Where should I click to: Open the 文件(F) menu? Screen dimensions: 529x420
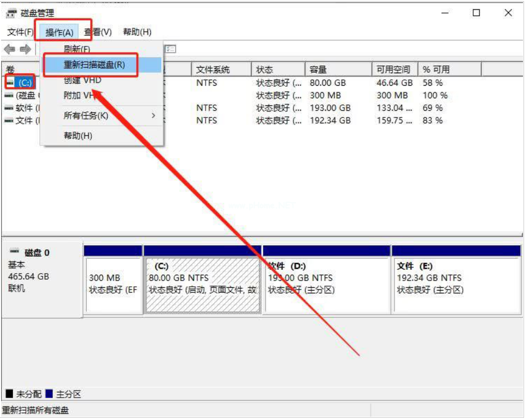point(20,32)
